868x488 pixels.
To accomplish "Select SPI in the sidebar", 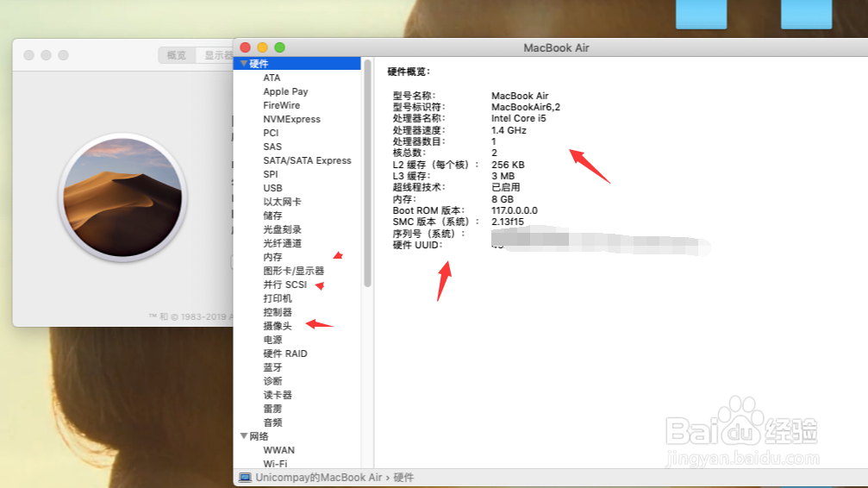I will click(x=271, y=174).
